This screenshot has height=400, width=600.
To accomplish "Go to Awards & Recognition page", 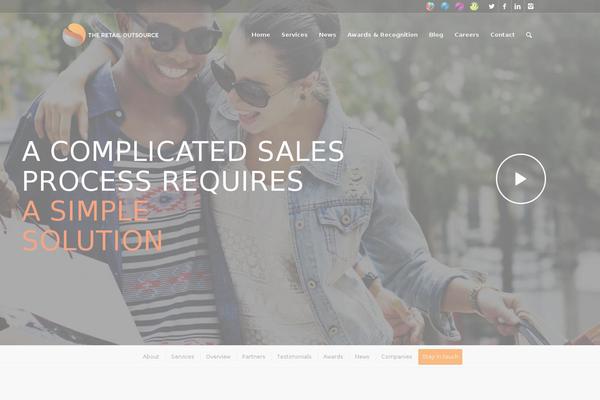I will (382, 35).
